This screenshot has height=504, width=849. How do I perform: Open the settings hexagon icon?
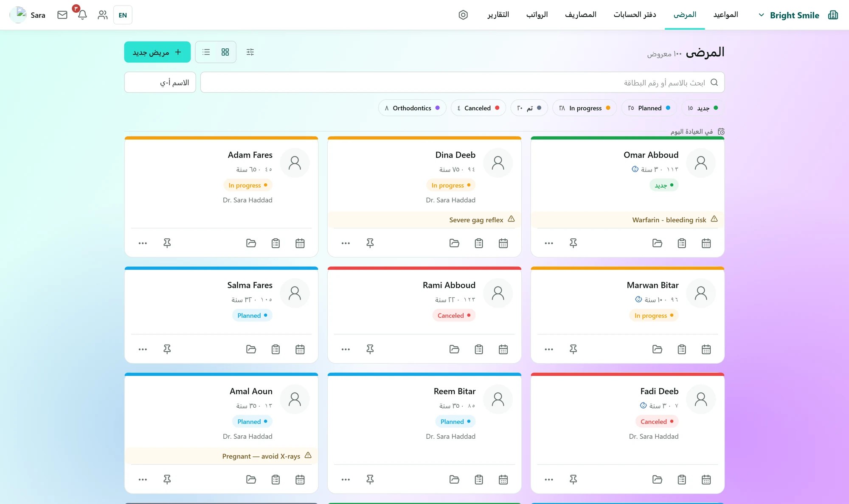click(463, 15)
